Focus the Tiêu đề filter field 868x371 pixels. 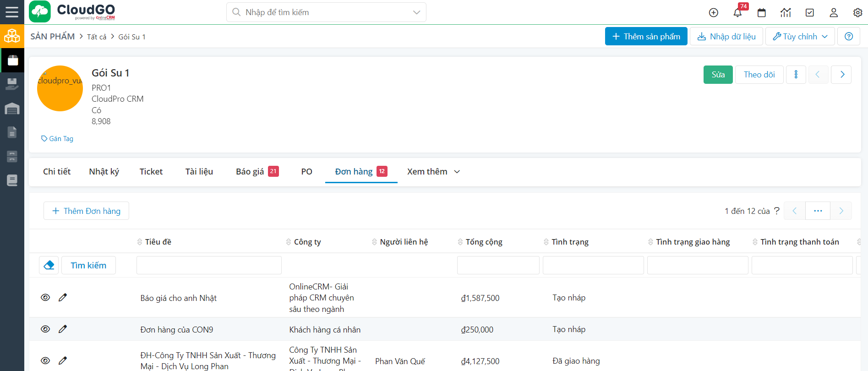click(x=209, y=265)
